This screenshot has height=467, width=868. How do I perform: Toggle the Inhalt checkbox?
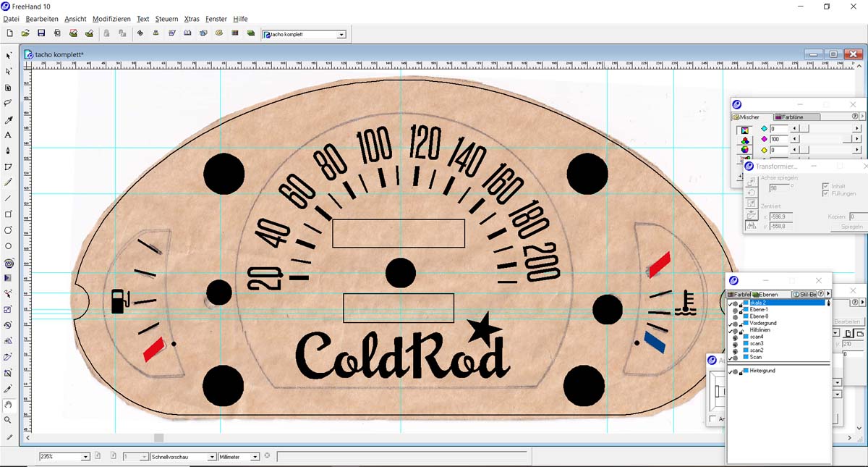(x=826, y=186)
